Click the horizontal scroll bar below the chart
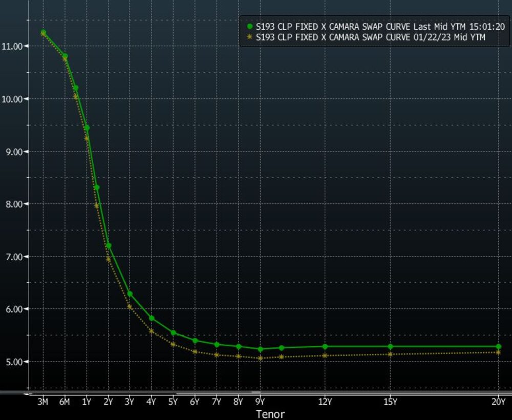512x420 pixels. pyautogui.click(x=256, y=393)
